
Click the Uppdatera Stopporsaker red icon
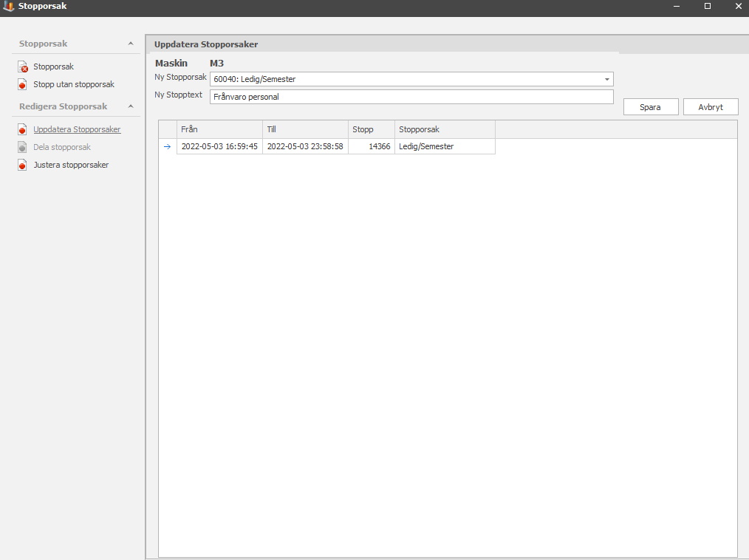coord(22,129)
